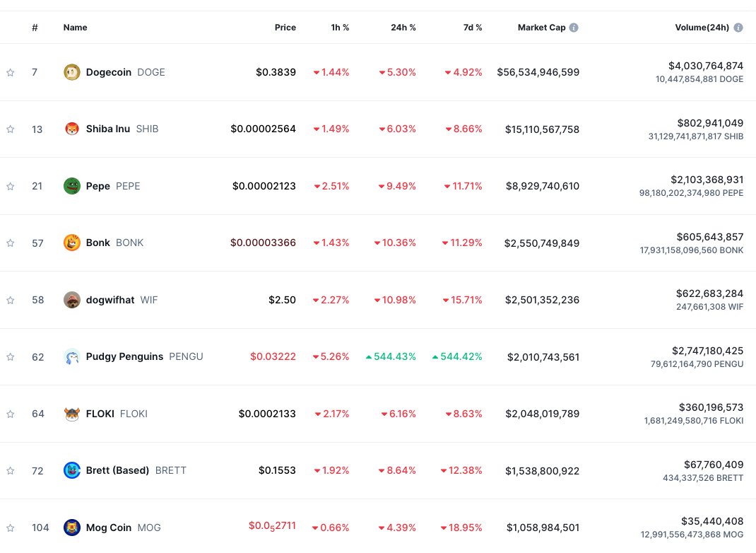Viewport: 756px width, 553px height.
Task: Star Dogecoin to add to watchlist
Action: point(10,72)
